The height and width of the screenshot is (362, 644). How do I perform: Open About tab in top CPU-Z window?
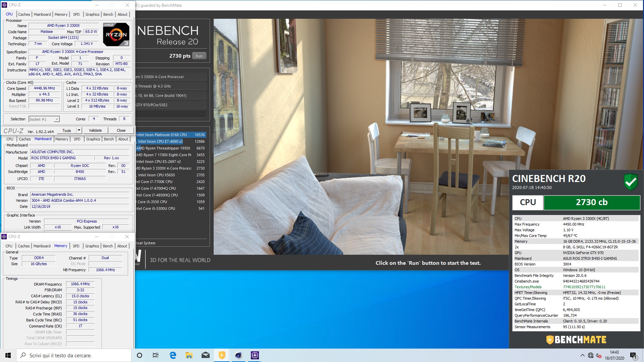point(122,14)
